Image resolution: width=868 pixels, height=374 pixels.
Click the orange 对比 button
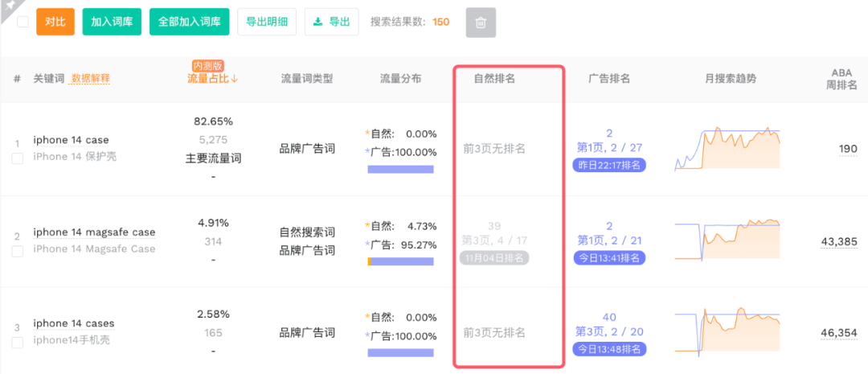click(x=55, y=23)
